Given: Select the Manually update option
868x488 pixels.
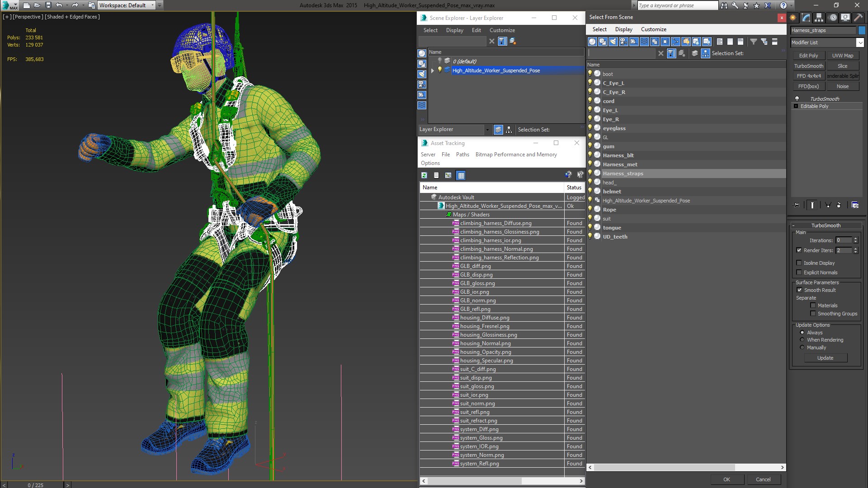Looking at the screenshot, I should (802, 347).
